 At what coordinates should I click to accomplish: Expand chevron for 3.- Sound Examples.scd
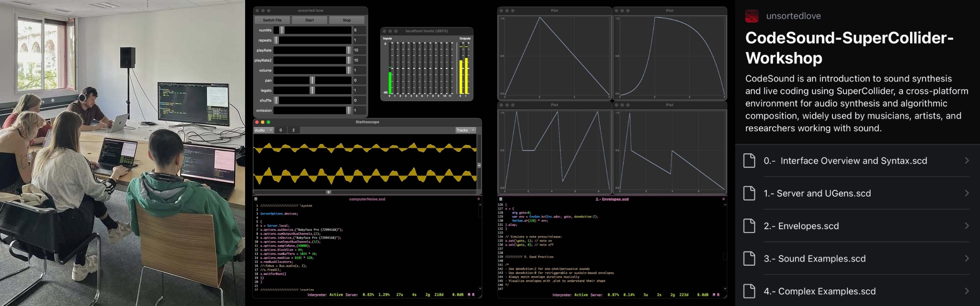[966, 259]
